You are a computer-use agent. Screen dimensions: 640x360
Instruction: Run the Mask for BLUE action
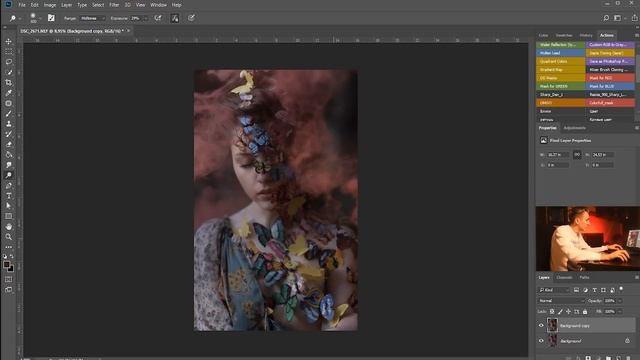(610, 86)
